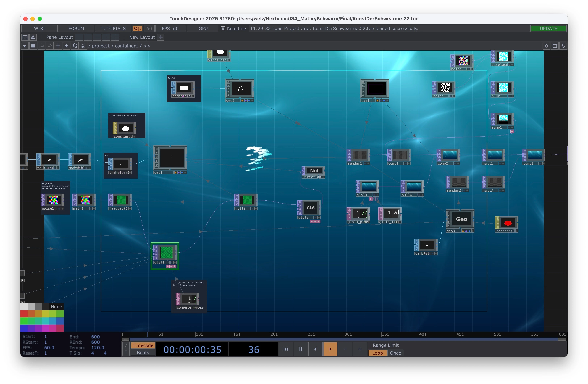Open the TUTORIALS menu item
Viewport: 588px width, 384px height.
(113, 29)
